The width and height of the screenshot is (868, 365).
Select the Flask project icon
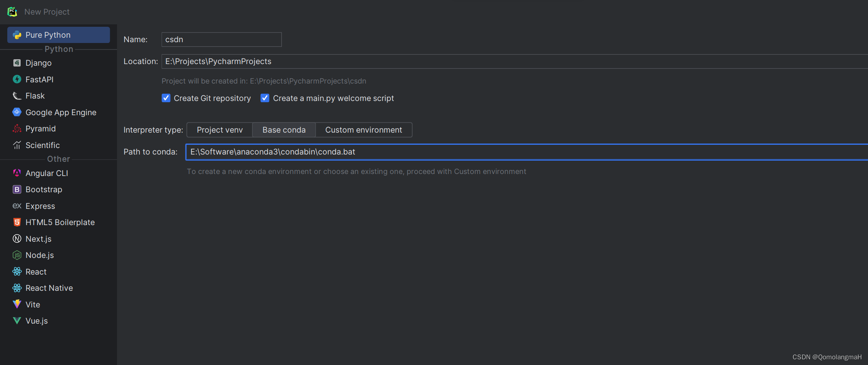tap(17, 96)
